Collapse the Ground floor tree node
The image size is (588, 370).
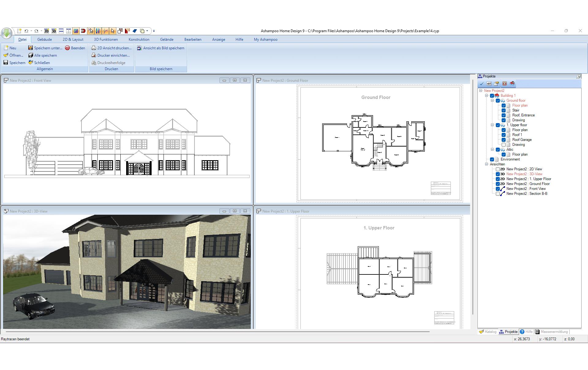tap(492, 100)
